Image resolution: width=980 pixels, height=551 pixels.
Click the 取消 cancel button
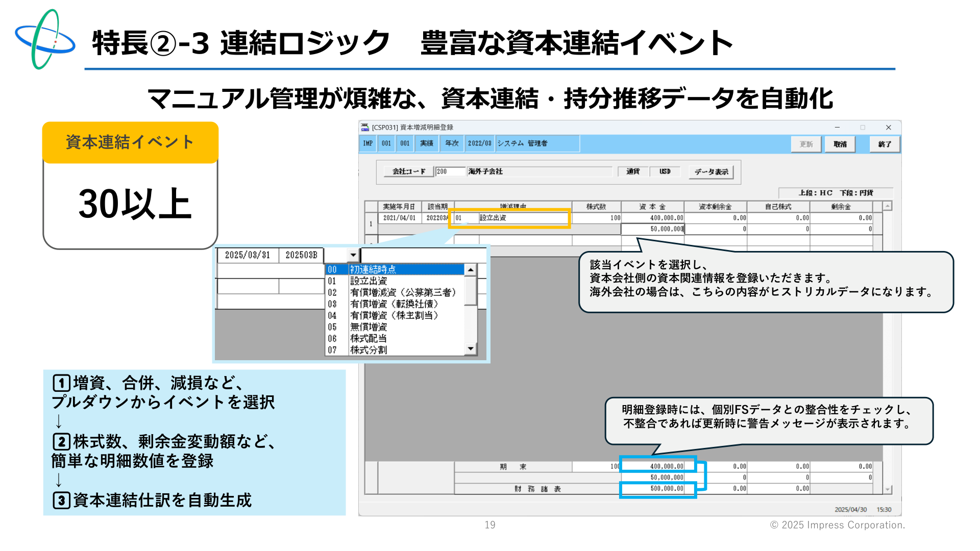click(840, 144)
